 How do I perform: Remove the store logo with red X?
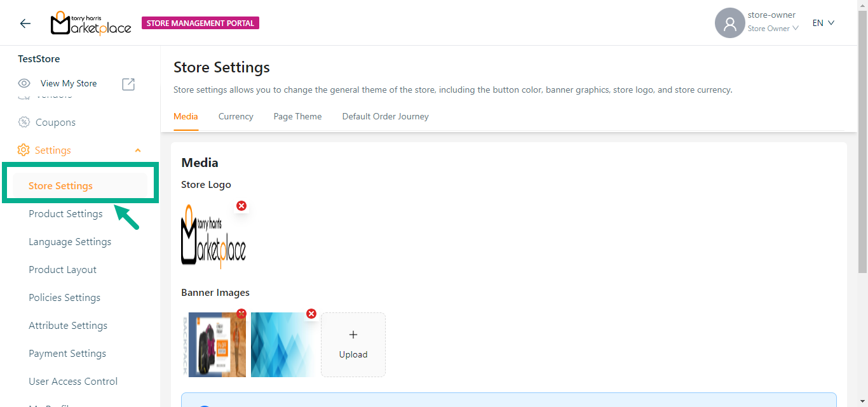point(241,206)
